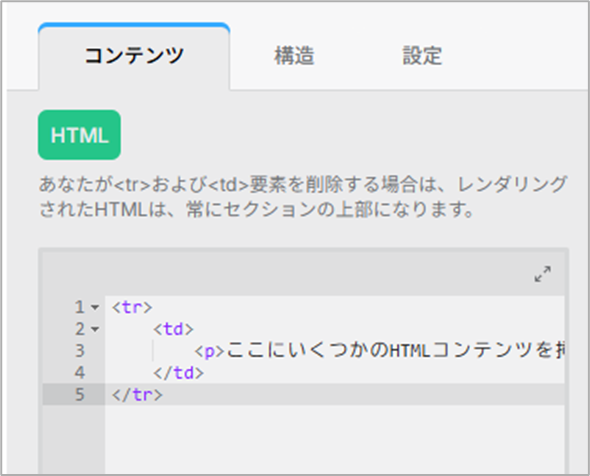The height and width of the screenshot is (476, 590).
Task: Click line number 4 in the gutter
Action: [79, 373]
